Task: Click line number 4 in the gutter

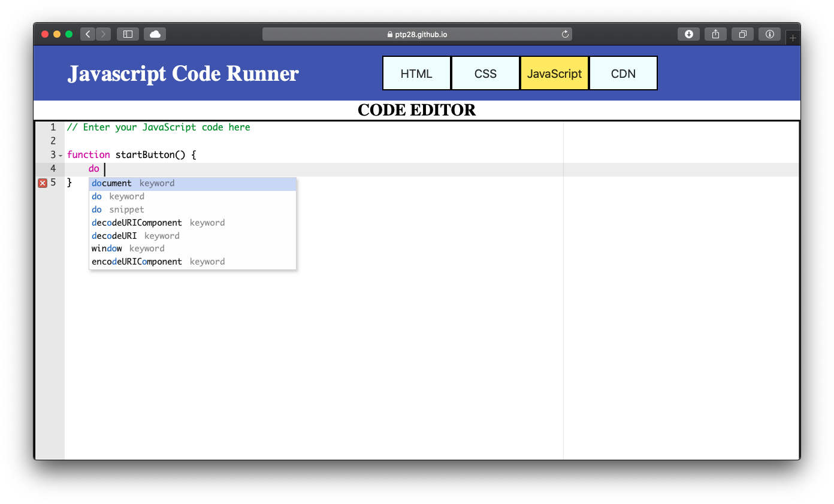Action: point(53,169)
